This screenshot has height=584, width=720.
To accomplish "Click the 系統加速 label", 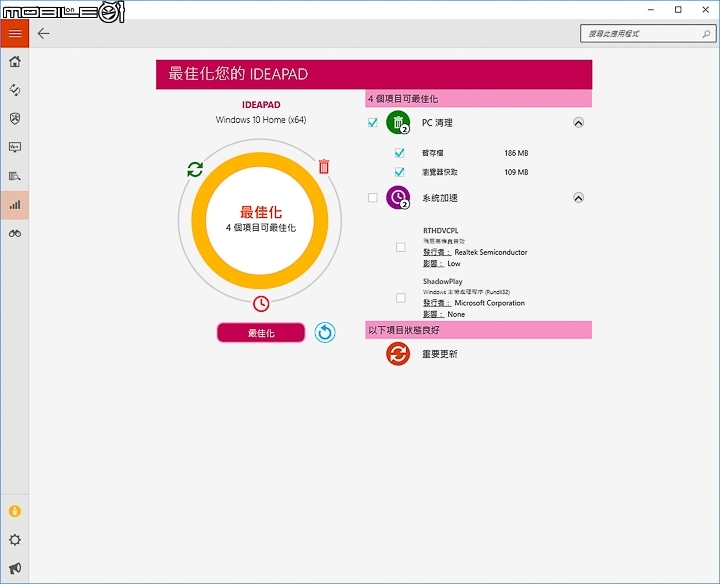I will (x=440, y=198).
